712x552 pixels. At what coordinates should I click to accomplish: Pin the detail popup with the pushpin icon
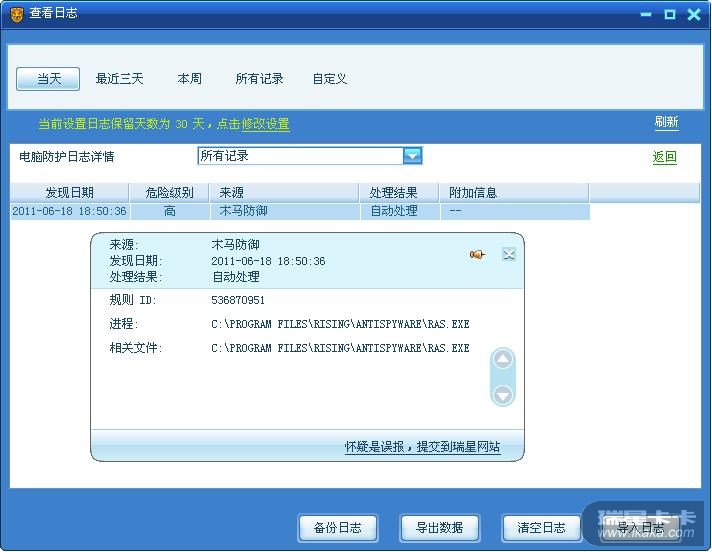(477, 255)
